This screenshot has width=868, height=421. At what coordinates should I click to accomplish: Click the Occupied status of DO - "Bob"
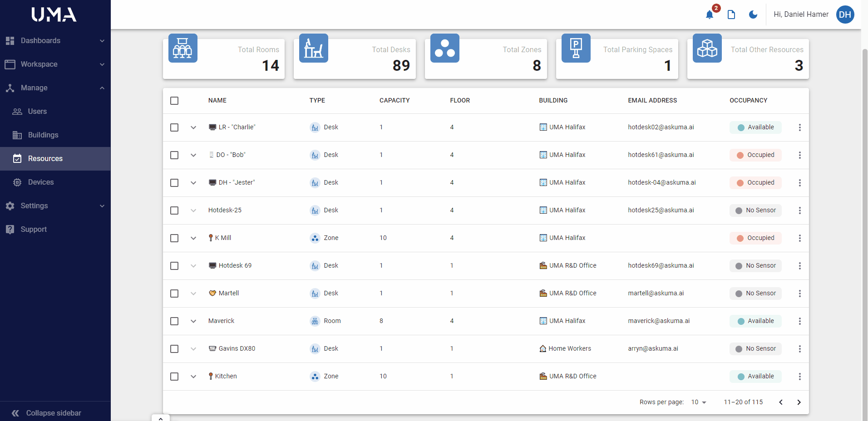tap(756, 155)
